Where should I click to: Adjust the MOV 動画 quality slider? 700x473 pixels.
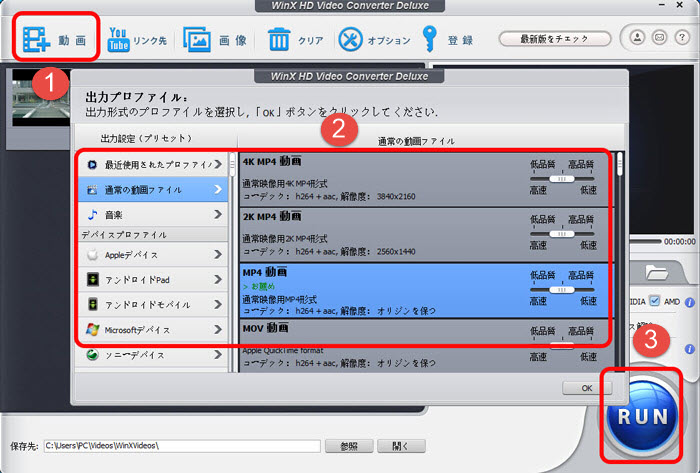(x=562, y=345)
